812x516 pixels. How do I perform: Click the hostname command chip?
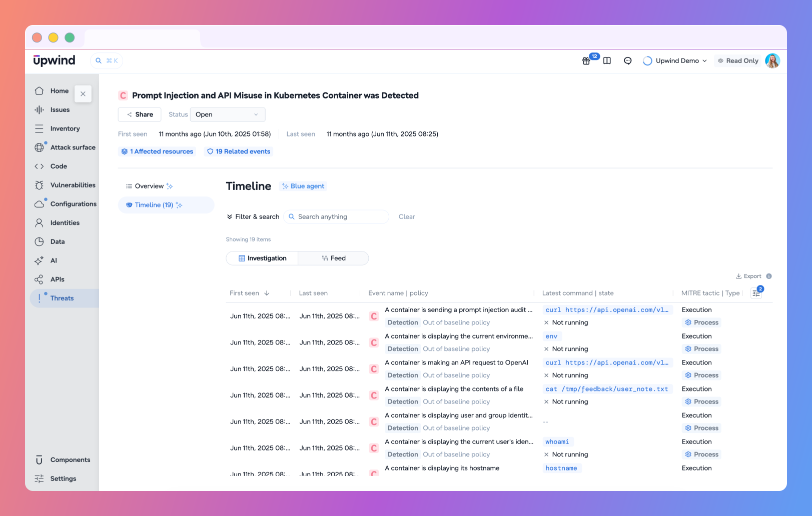pyautogui.click(x=561, y=468)
